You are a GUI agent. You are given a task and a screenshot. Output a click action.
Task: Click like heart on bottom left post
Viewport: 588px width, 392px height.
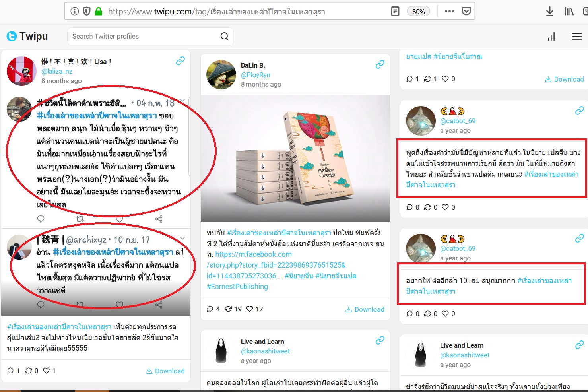pos(47,371)
